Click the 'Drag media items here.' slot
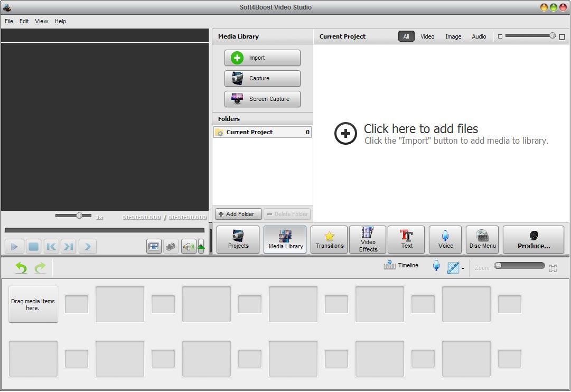The width and height of the screenshot is (571, 392). [x=33, y=304]
